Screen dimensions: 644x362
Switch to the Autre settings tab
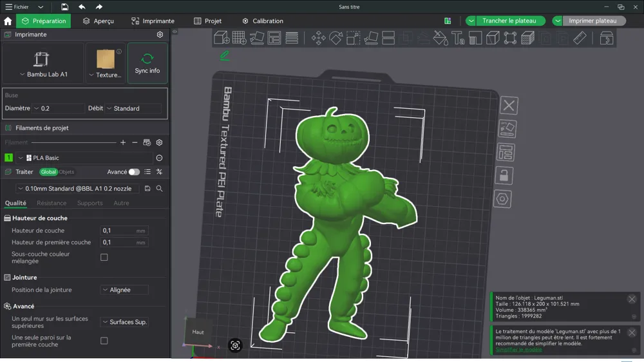click(x=121, y=203)
